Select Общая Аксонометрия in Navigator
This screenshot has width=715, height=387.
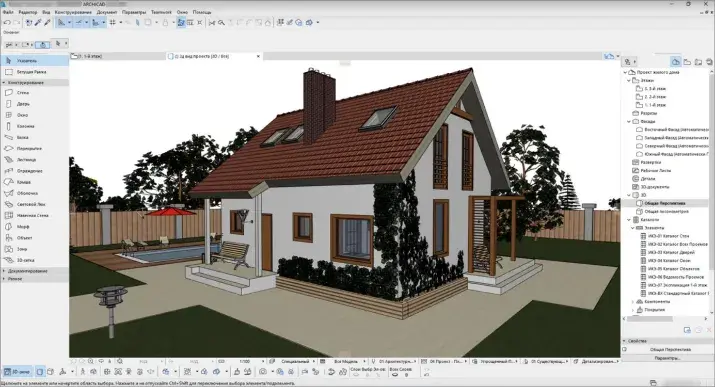point(666,212)
